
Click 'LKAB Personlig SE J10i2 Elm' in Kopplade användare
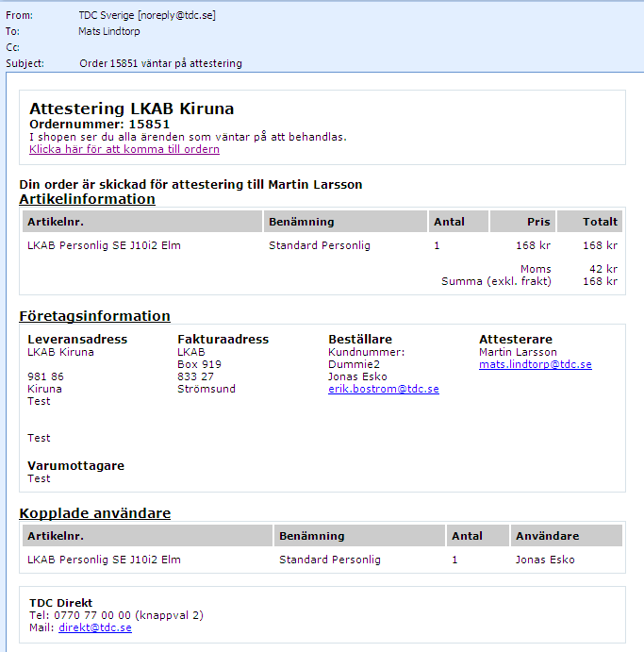coord(104,560)
